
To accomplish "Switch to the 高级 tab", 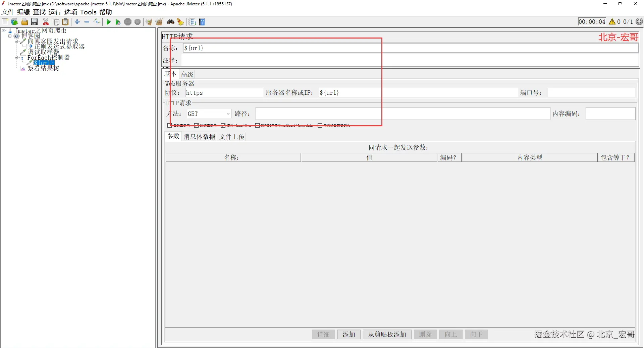I will [187, 74].
